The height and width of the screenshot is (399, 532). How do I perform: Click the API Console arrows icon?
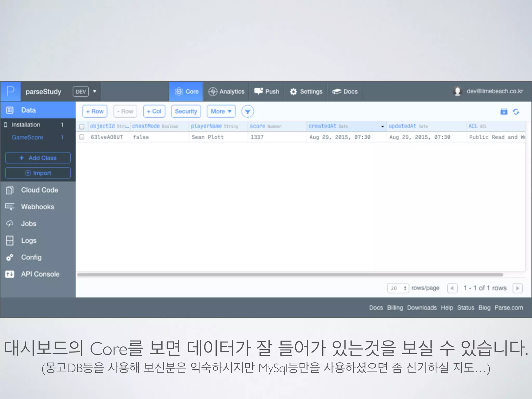[x=10, y=274]
